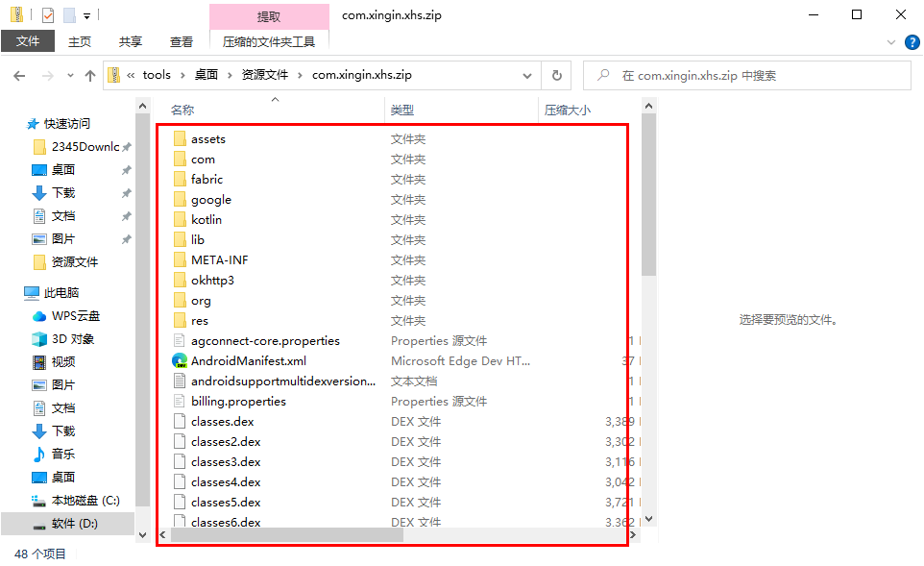Click the up arrow to go to parent folder

[x=90, y=75]
